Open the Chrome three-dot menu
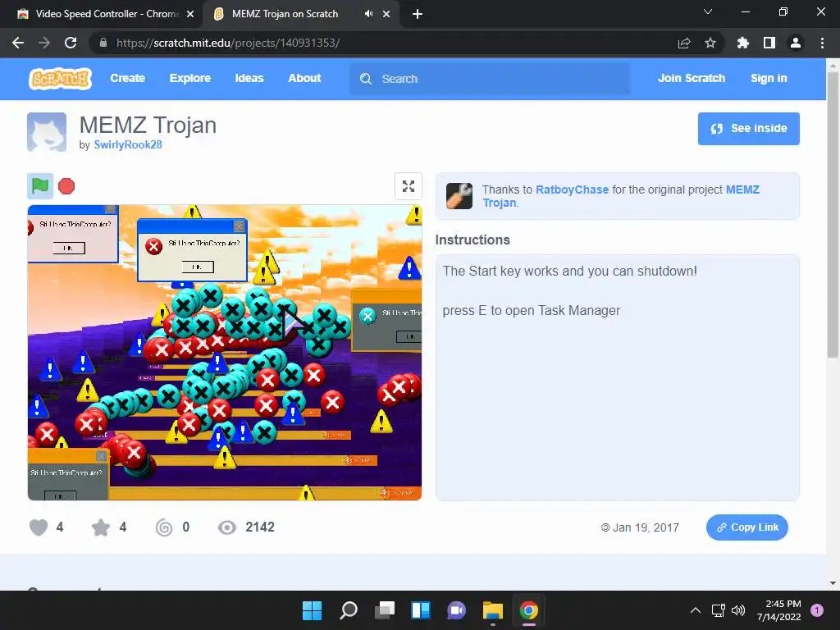 tap(822, 43)
